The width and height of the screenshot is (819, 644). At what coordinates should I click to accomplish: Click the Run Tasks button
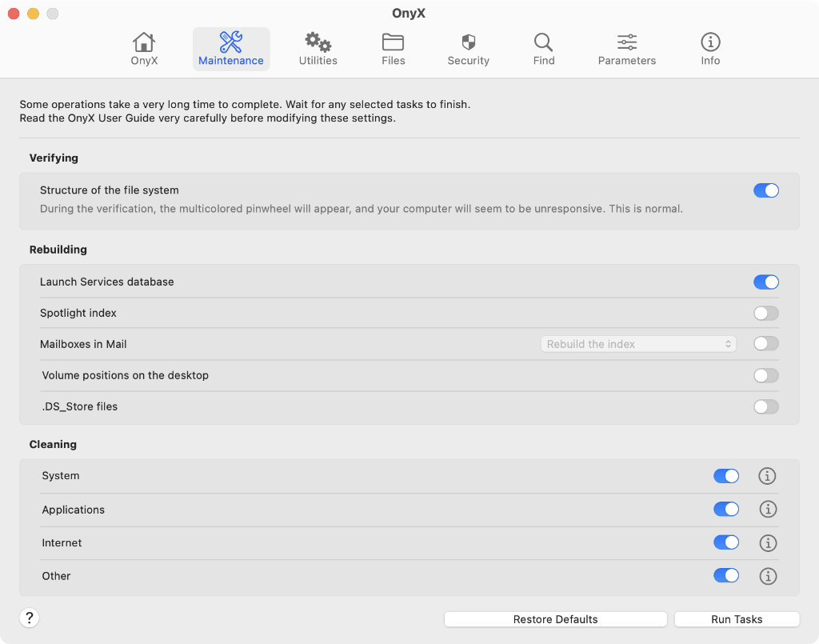click(737, 619)
